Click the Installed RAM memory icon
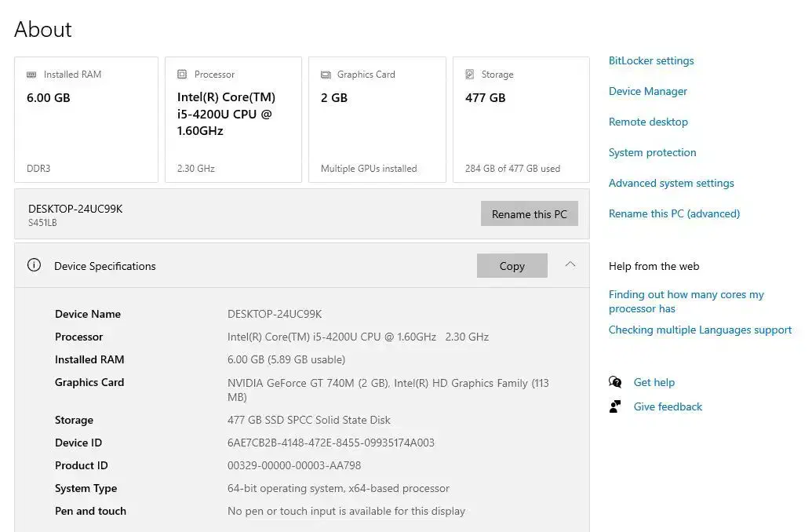Screen dimensions: 812x532 [x=31, y=75]
